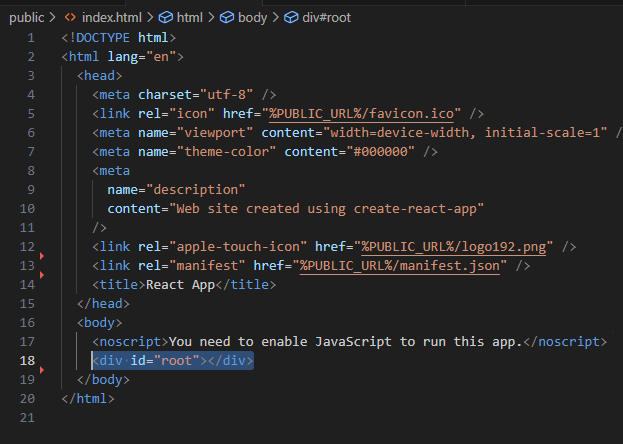Place cursor in the React App title text

[180, 285]
